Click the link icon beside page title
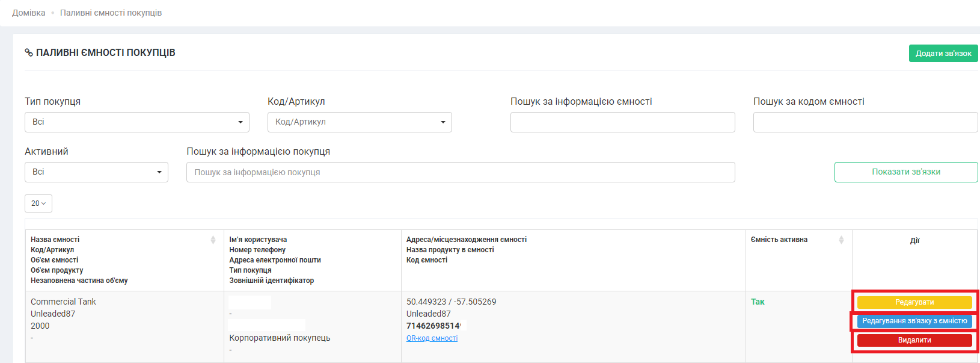The image size is (980, 363). [x=29, y=53]
